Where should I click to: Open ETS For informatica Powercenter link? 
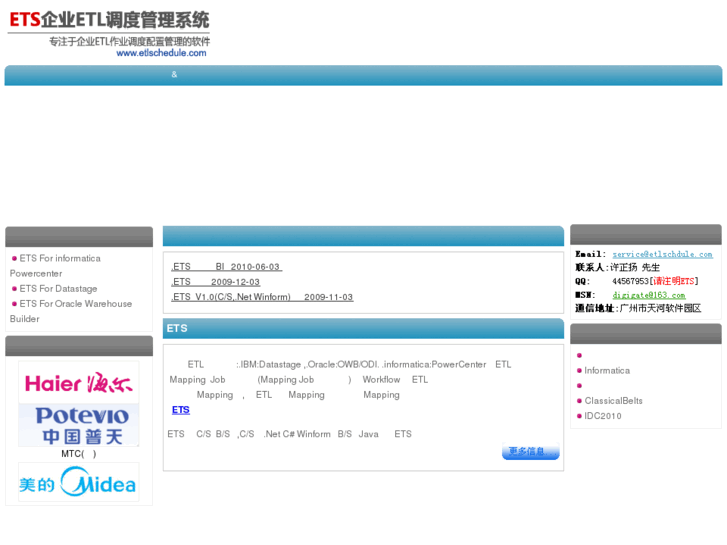coord(55,266)
